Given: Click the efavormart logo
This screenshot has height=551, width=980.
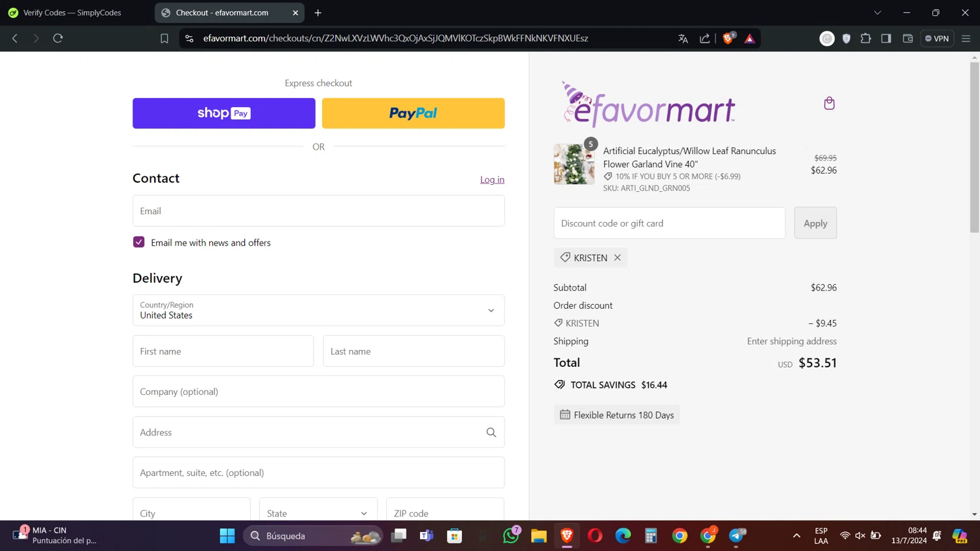Looking at the screenshot, I should (648, 104).
